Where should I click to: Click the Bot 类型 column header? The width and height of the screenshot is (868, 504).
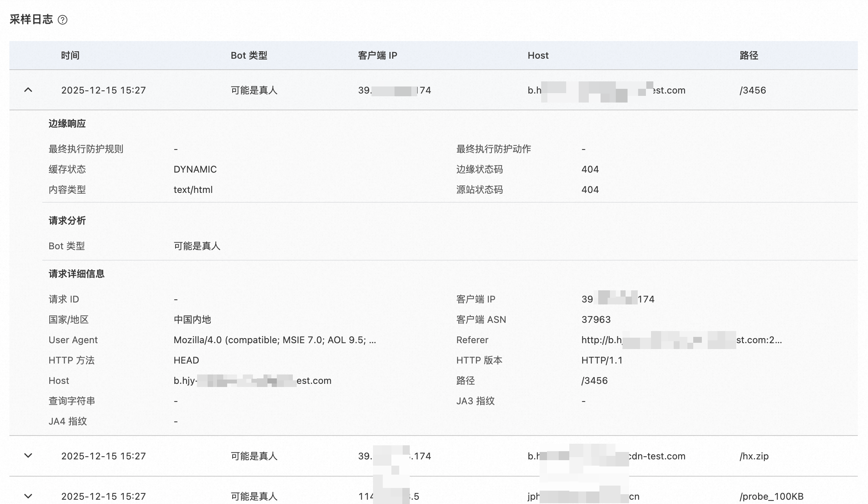(x=249, y=56)
